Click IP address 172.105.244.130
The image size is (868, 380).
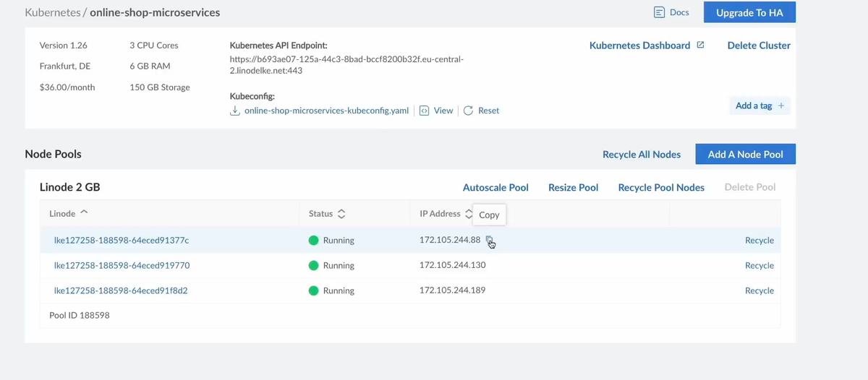452,265
